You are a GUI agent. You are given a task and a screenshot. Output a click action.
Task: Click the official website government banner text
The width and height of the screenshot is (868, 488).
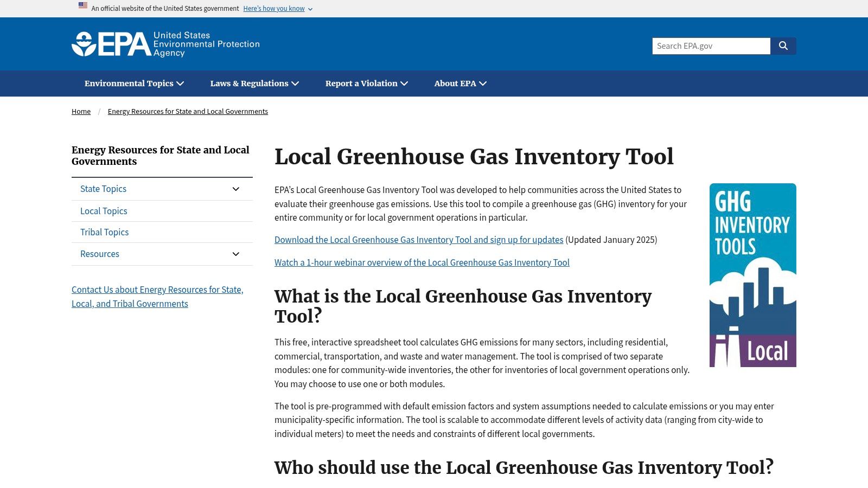point(165,9)
